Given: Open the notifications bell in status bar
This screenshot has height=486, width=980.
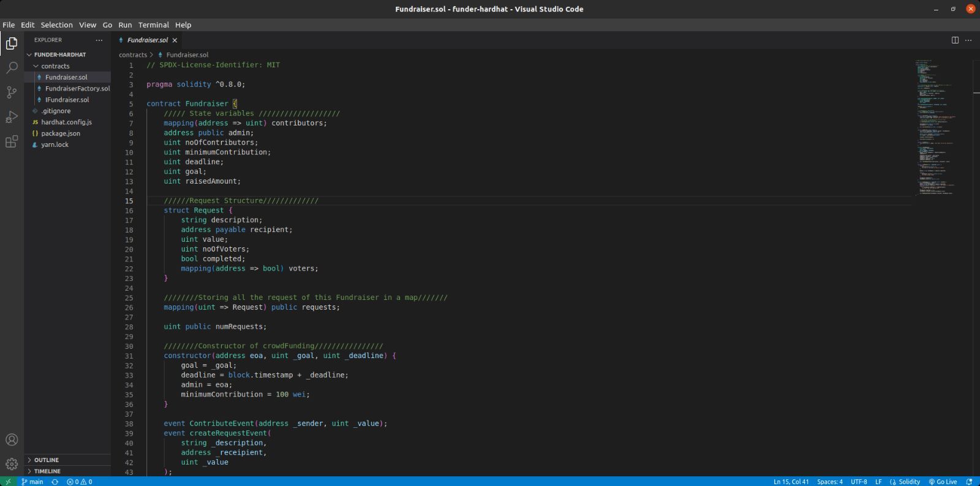Looking at the screenshot, I should click(969, 482).
